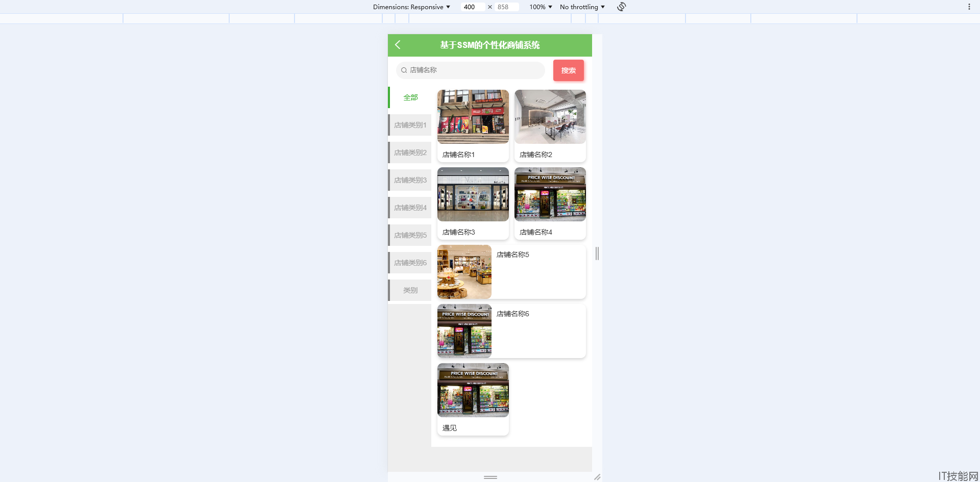Go back using the header arrow
The width and height of the screenshot is (980, 482).
398,45
